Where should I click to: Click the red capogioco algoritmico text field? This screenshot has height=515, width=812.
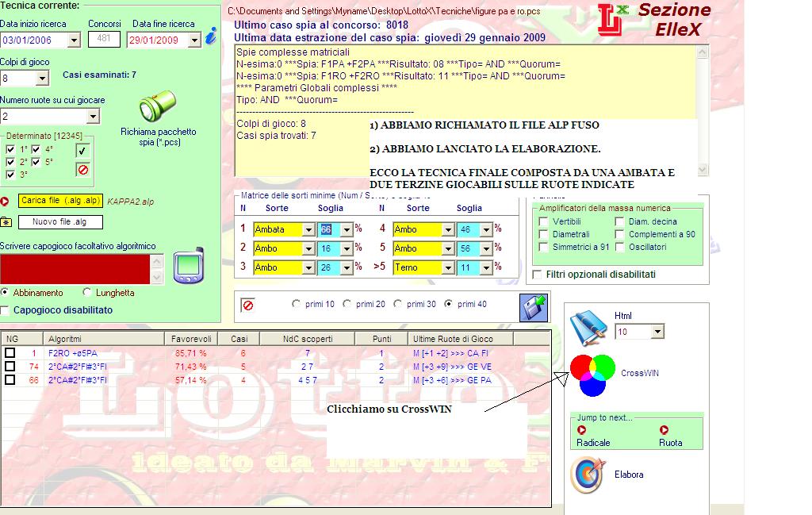75,269
